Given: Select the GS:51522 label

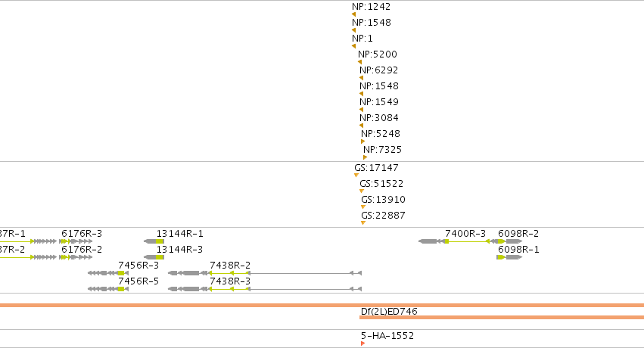Looking at the screenshot, I should click(381, 183).
